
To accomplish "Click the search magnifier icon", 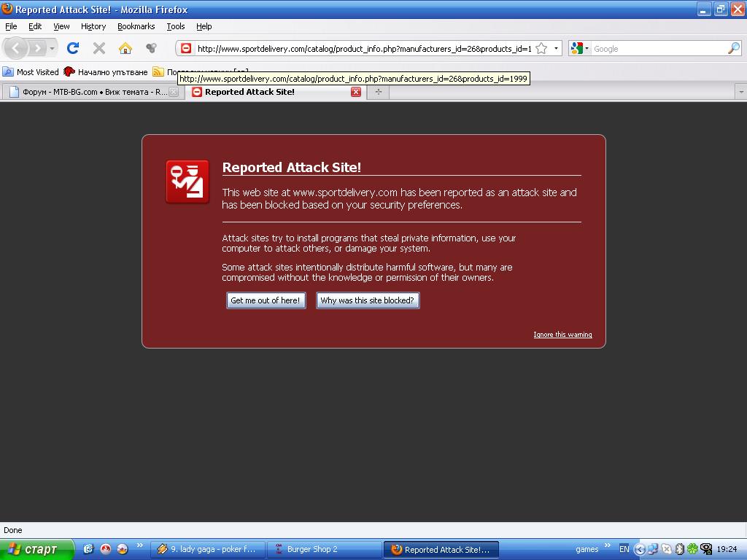I will (733, 49).
